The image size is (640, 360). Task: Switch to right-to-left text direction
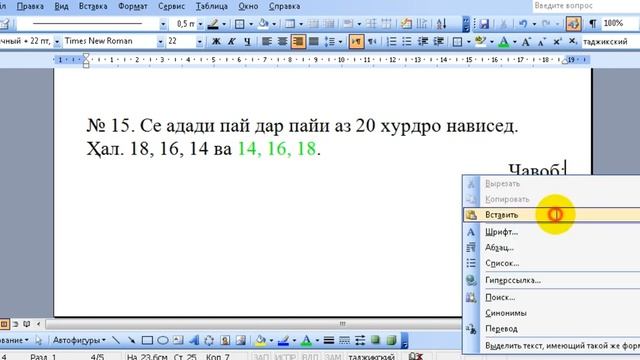(372, 41)
